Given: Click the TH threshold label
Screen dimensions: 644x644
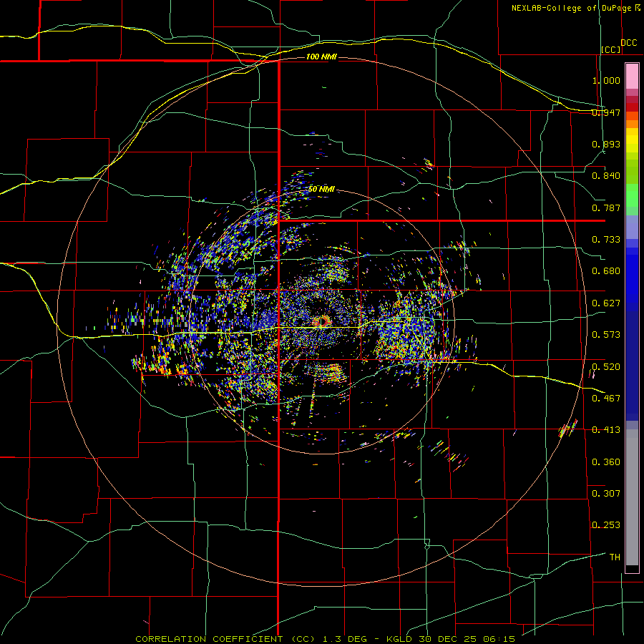Looking at the screenshot, I should tap(615, 557).
